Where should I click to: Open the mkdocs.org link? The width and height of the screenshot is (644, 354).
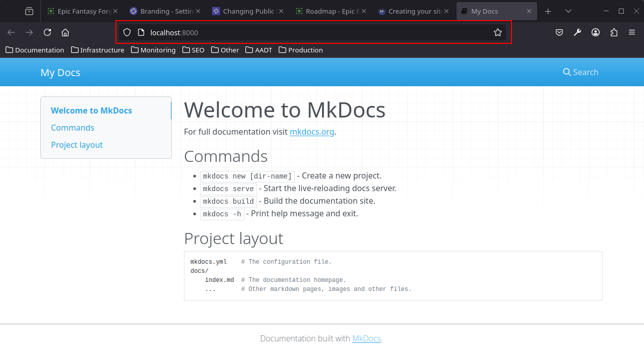(x=312, y=132)
